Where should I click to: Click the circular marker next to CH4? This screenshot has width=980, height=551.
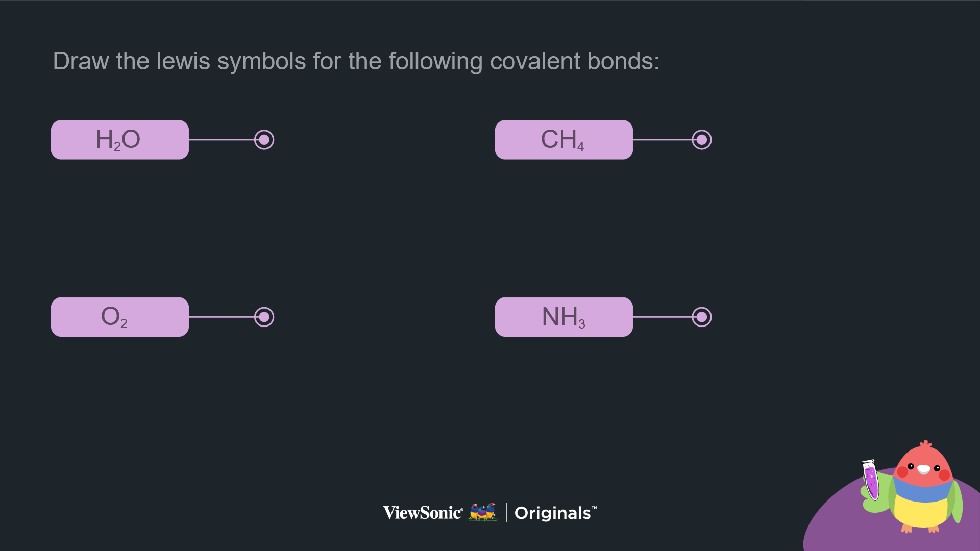[702, 140]
